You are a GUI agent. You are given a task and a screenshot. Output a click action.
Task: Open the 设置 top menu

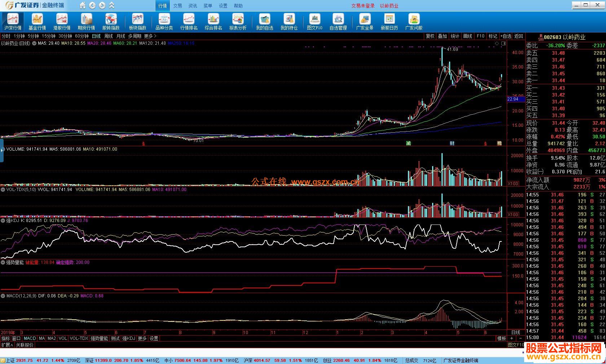(223, 6)
